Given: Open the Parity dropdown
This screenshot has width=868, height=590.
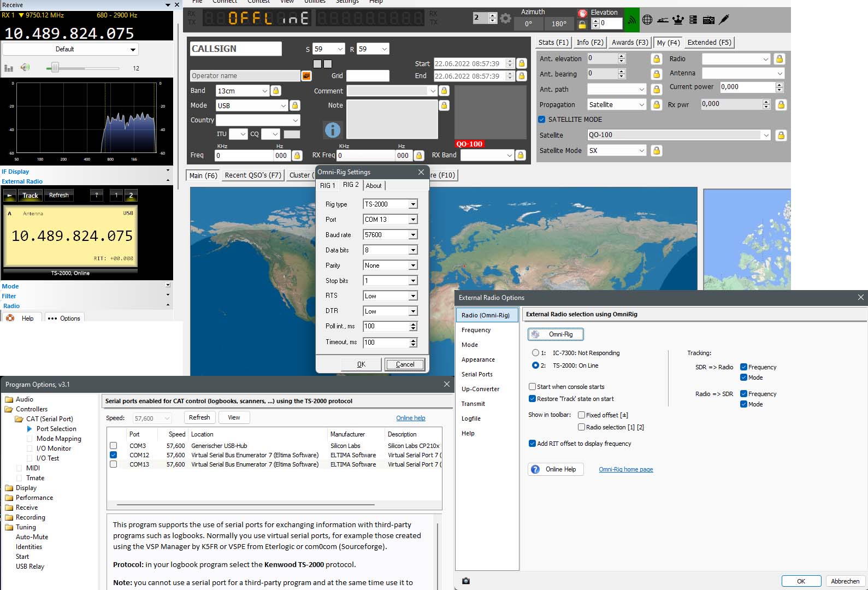Looking at the screenshot, I should 413,265.
